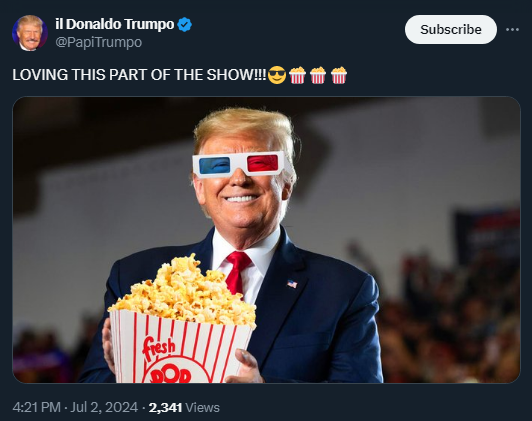This screenshot has height=421, width=532.
Task: Open the il Donaldo Trumpo display name
Action: [115, 24]
